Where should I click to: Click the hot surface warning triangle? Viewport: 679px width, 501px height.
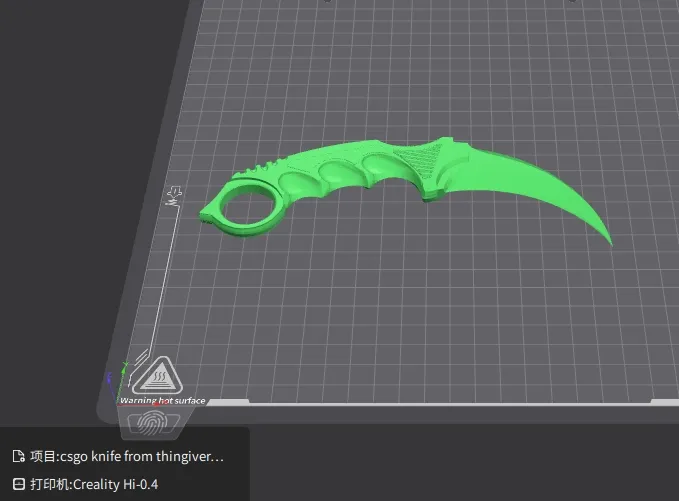click(158, 376)
